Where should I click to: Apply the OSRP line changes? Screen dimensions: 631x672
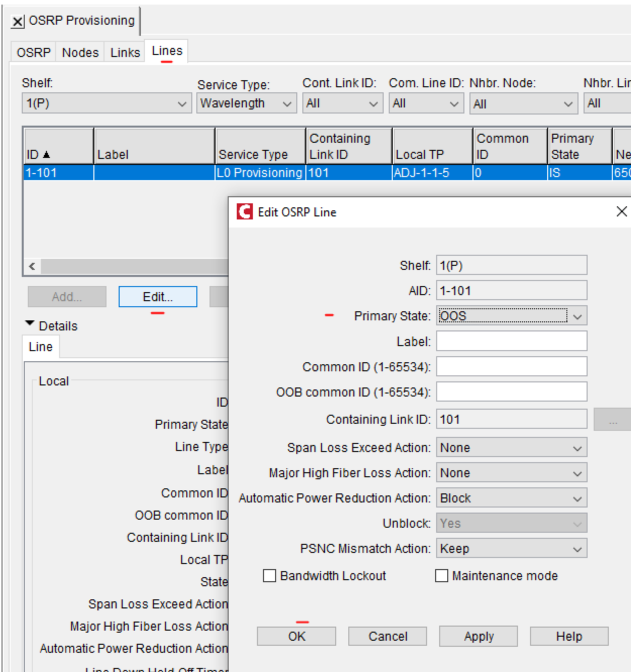coord(478,636)
